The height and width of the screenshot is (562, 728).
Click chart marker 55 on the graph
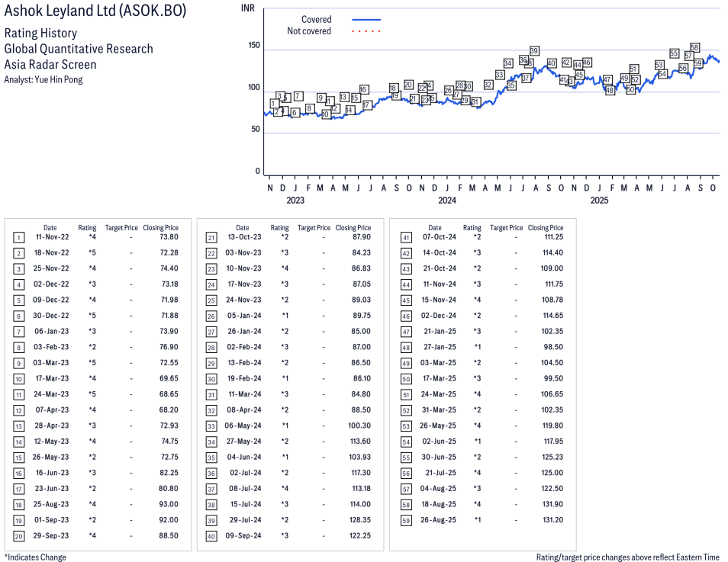(x=675, y=53)
